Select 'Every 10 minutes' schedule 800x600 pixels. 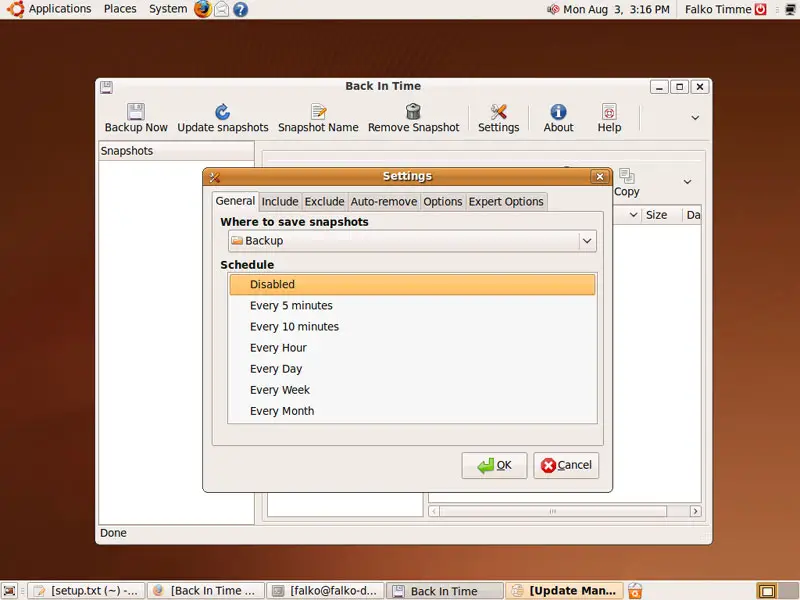(412, 327)
